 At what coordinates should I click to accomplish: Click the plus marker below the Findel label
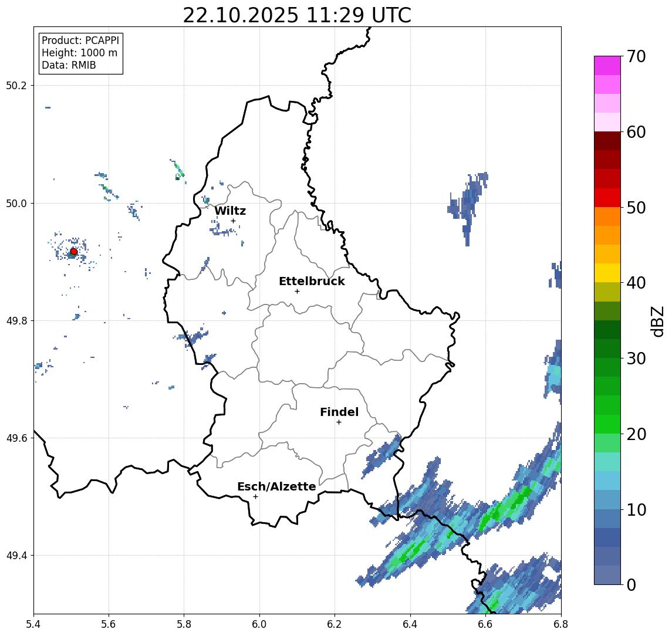click(x=339, y=422)
